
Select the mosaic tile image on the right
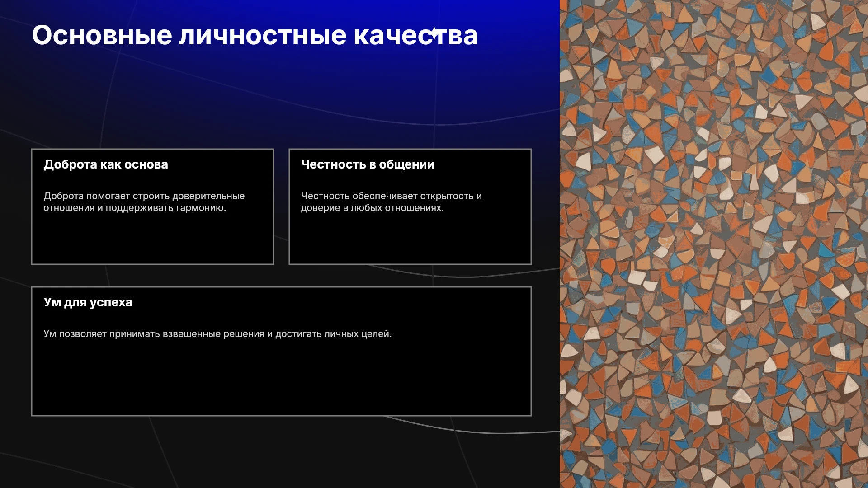(714, 244)
